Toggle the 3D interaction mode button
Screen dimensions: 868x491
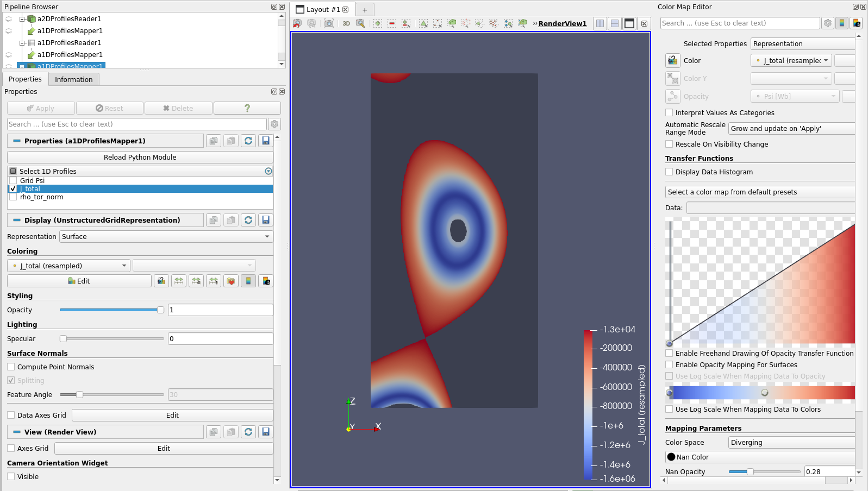[346, 23]
